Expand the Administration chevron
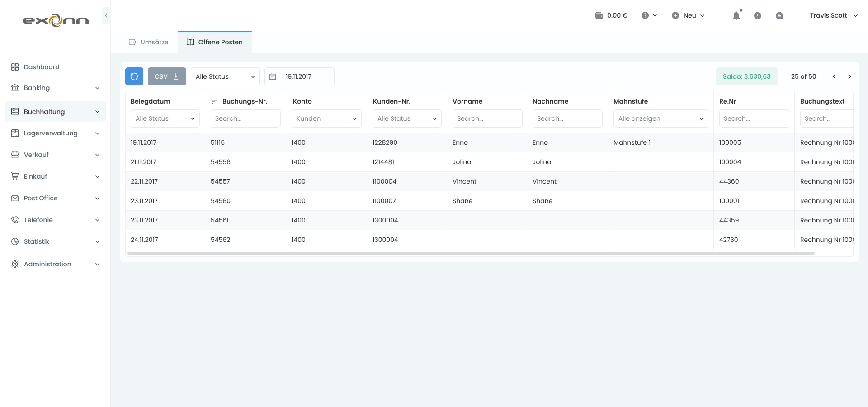The height and width of the screenshot is (407, 868). click(97, 264)
